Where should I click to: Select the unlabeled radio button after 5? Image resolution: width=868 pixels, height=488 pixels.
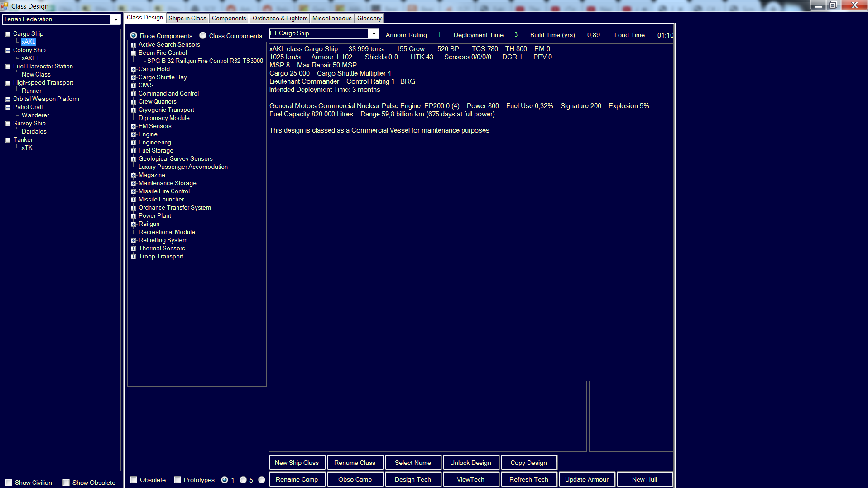(x=262, y=480)
